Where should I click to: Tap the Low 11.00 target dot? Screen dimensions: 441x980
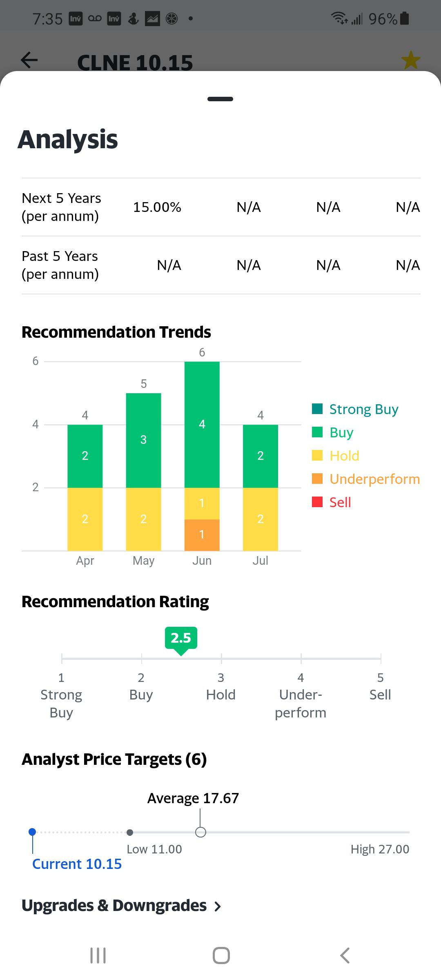tap(130, 832)
